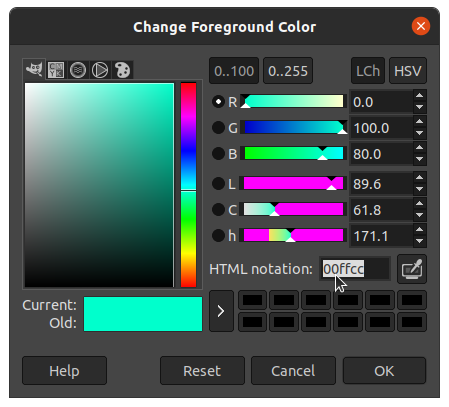Pick a shade in the color square
This screenshot has width=449, height=407.
tap(99, 185)
